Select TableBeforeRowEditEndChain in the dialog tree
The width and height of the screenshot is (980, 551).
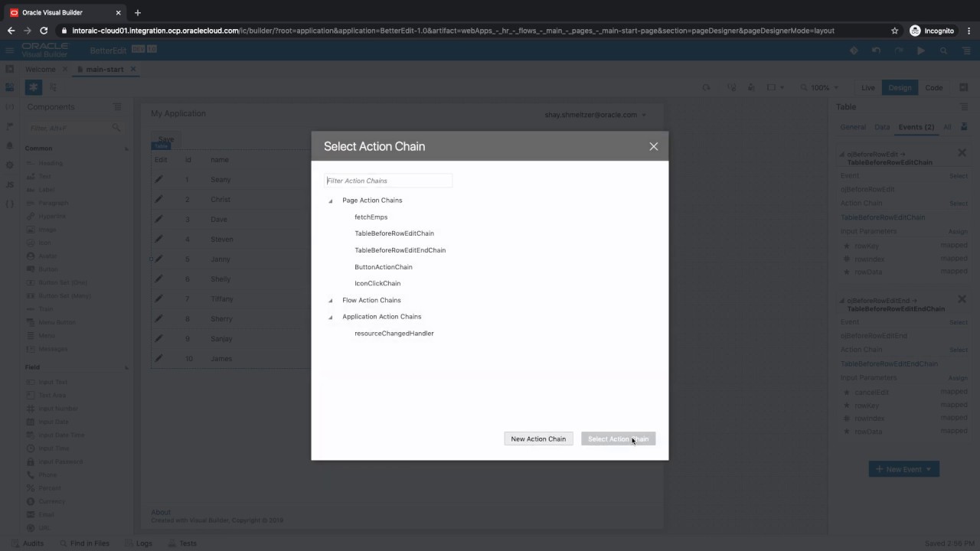click(x=400, y=250)
